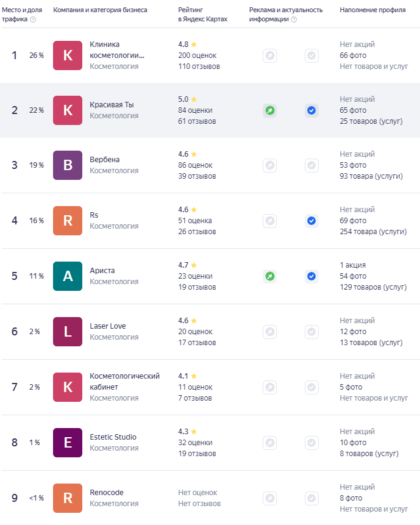Click the grey verified checkmark for Estetic Studio
The width and height of the screenshot is (420, 525).
pyautogui.click(x=311, y=443)
